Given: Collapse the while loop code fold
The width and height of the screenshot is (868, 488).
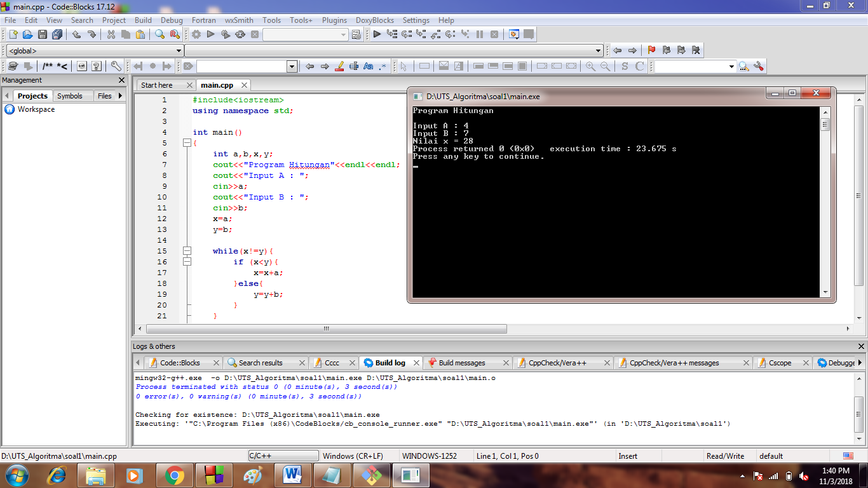Looking at the screenshot, I should [x=187, y=252].
